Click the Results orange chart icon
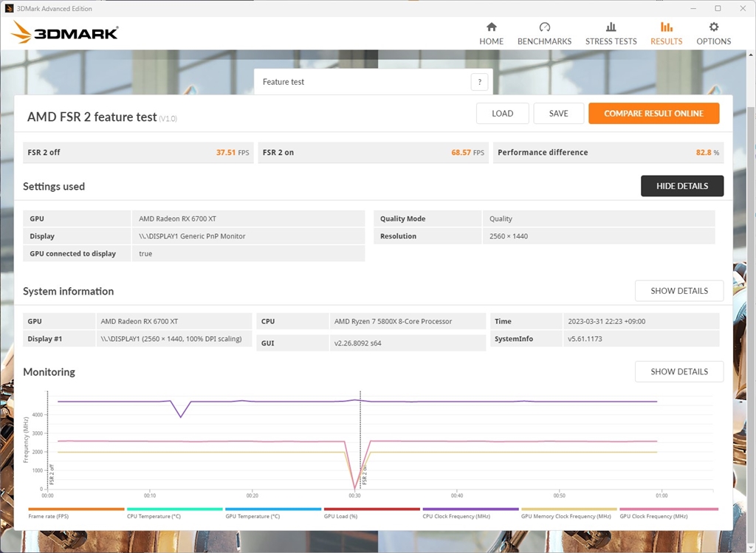This screenshot has width=756, height=553. click(667, 27)
